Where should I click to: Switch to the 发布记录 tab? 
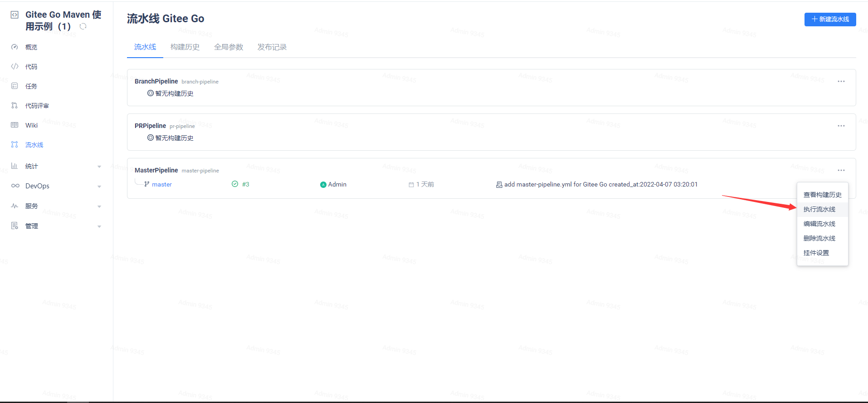[272, 47]
